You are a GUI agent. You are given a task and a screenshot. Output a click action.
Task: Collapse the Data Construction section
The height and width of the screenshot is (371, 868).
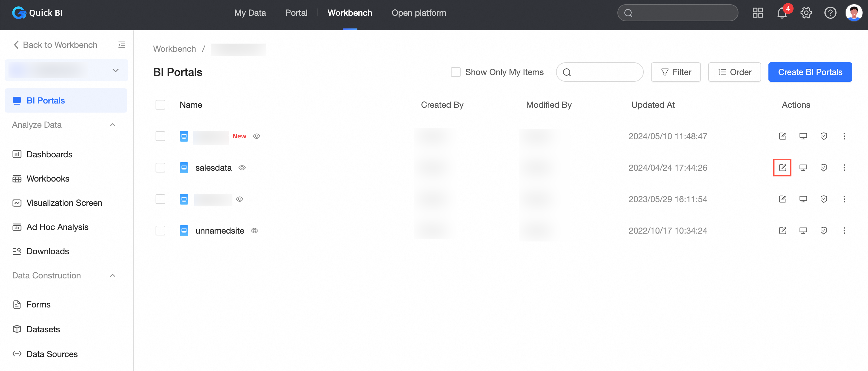pos(113,275)
